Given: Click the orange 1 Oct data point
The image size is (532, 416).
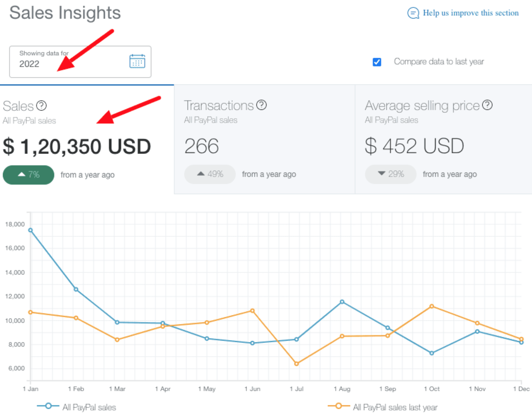Looking at the screenshot, I should (432, 306).
